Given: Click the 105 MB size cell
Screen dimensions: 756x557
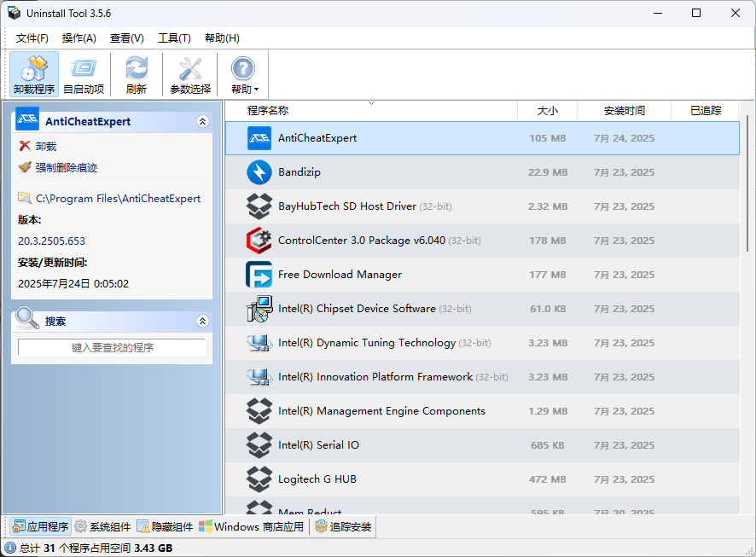Looking at the screenshot, I should (547, 138).
